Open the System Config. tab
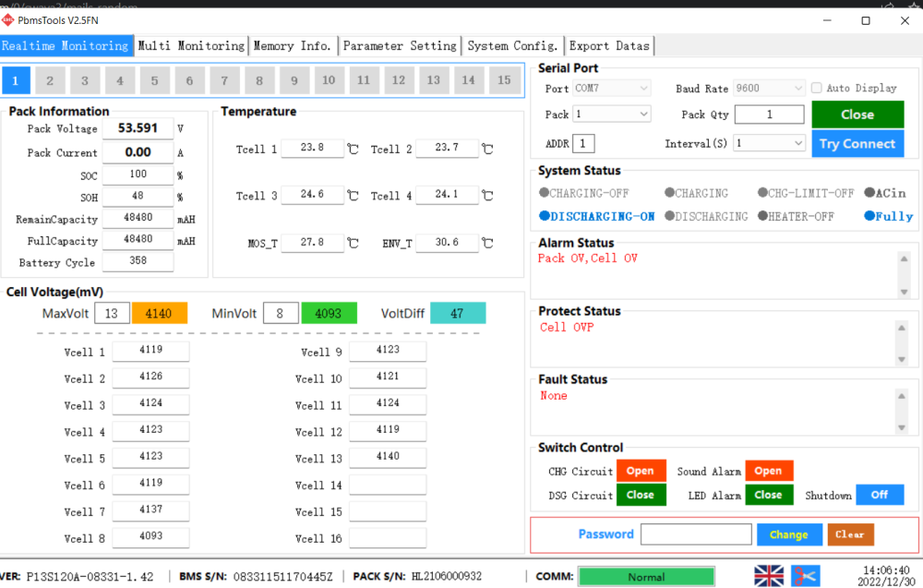Image resolution: width=923 pixels, height=588 pixels. (x=512, y=45)
